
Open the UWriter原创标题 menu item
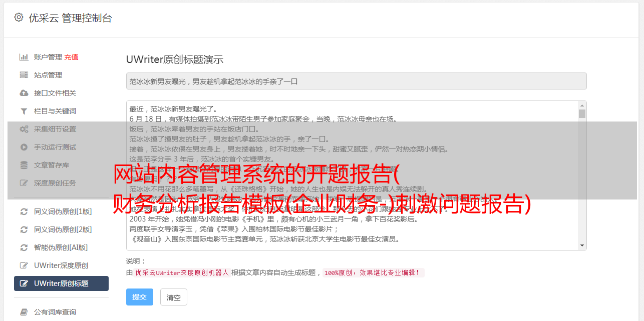[61, 283]
